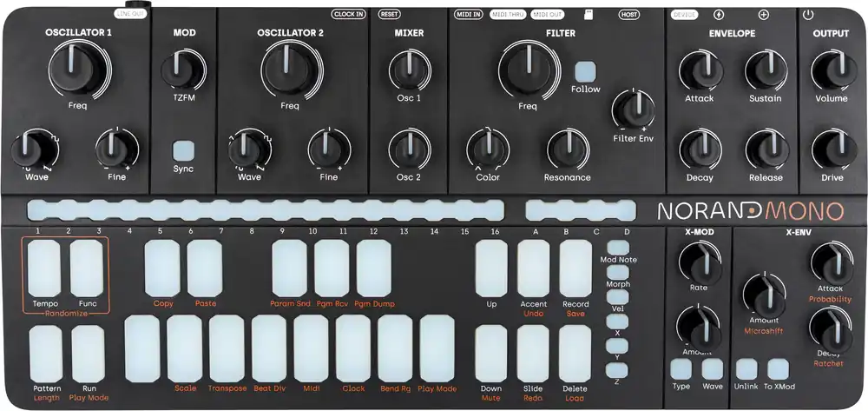Hit the Paste pad
Screen dimensions: 868x411
click(x=205, y=268)
